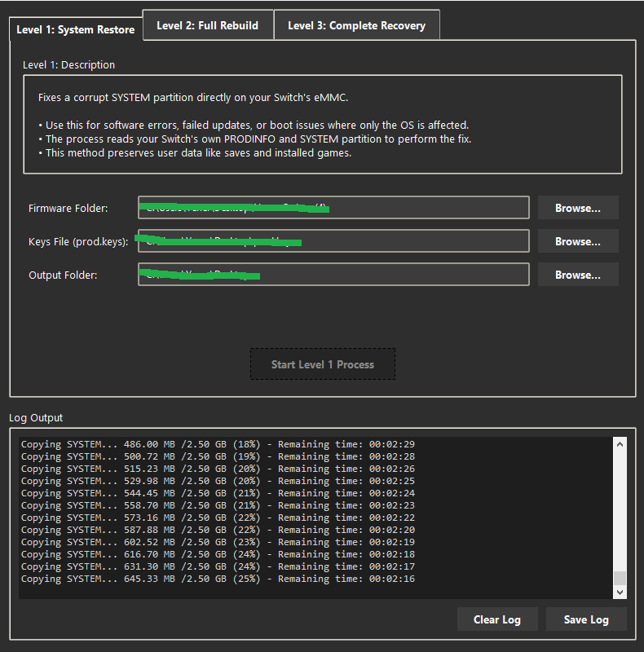The image size is (644, 652).
Task: Select the Level 1: System Restore tab
Action: (76, 29)
